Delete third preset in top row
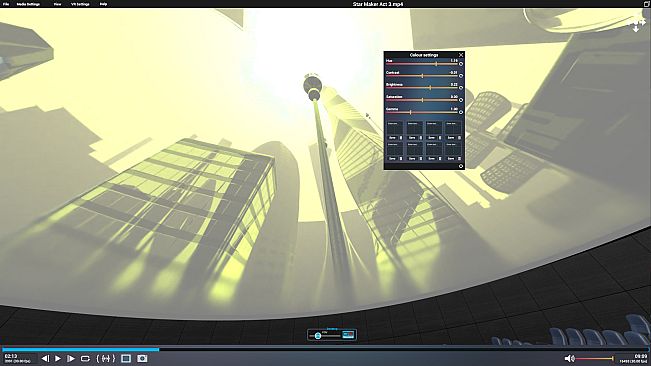This screenshot has width=651, height=366. tap(440, 138)
